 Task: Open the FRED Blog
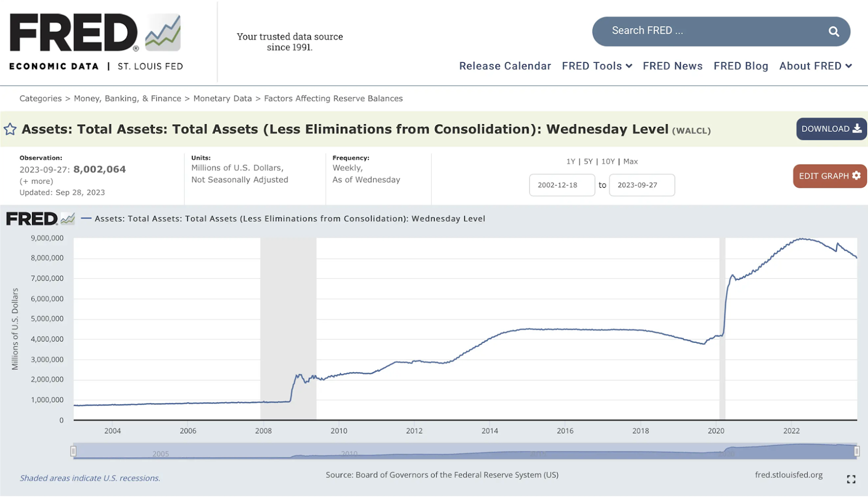[741, 66]
